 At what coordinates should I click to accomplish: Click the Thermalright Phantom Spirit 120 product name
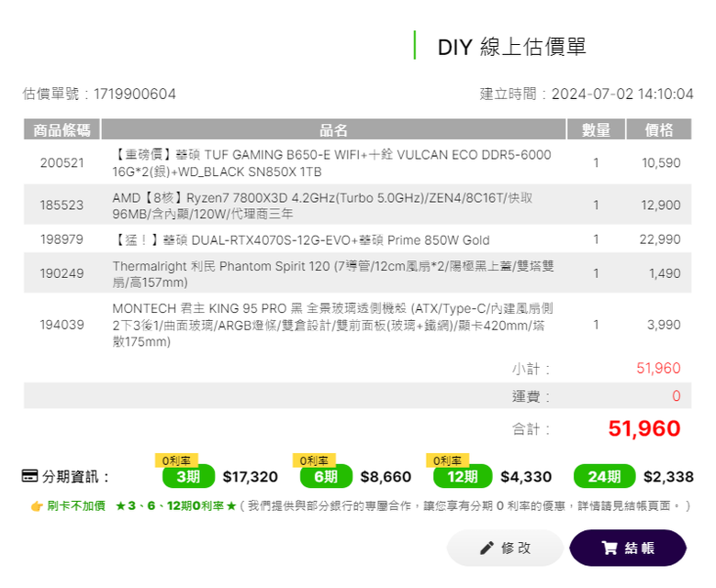pos(333,273)
